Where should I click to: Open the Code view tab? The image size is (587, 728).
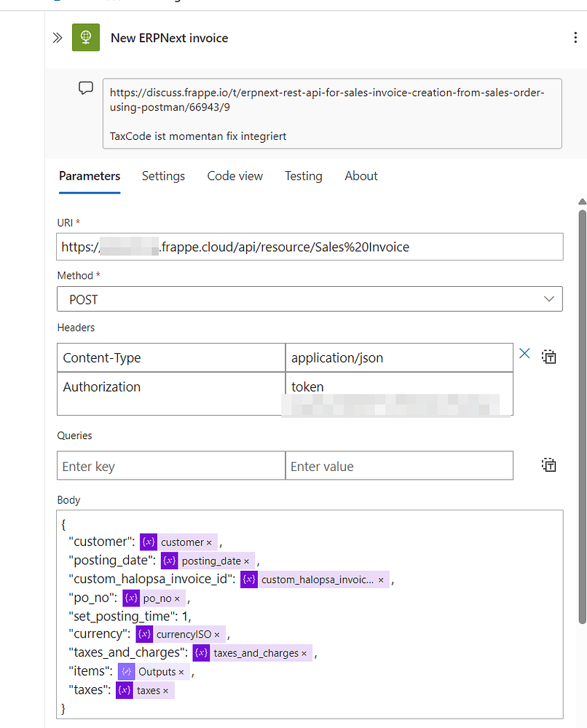(235, 176)
